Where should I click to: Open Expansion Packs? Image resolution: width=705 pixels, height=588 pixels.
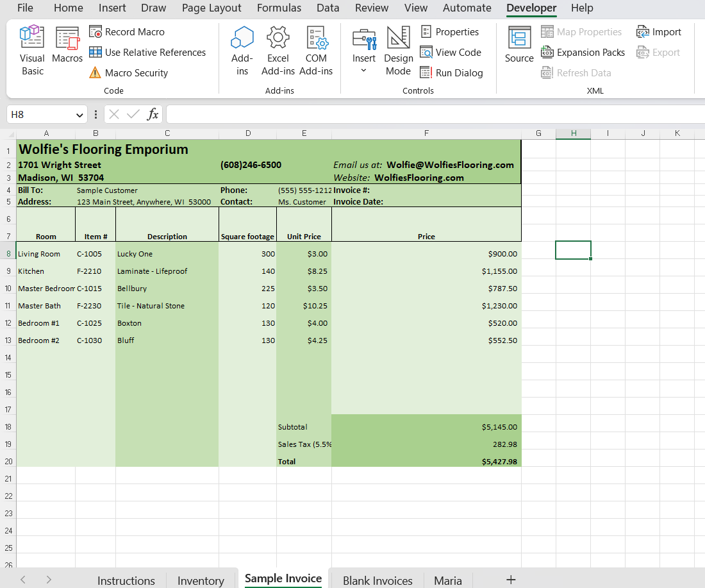[583, 52]
